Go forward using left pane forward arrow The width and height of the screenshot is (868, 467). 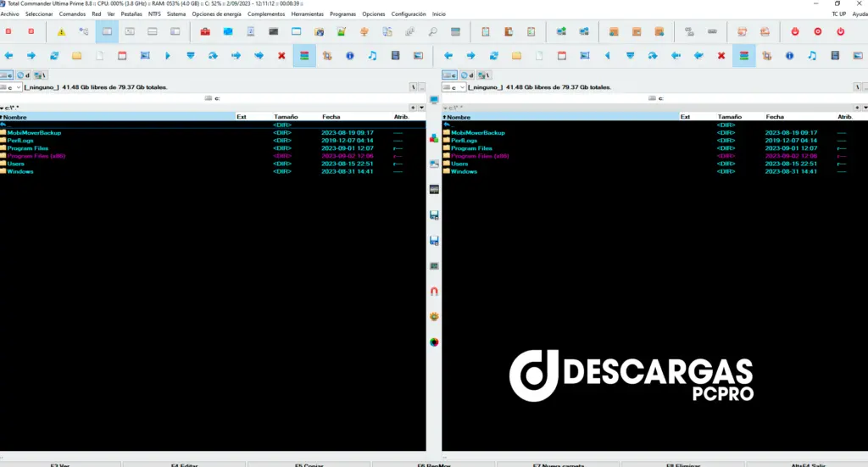[31, 55]
